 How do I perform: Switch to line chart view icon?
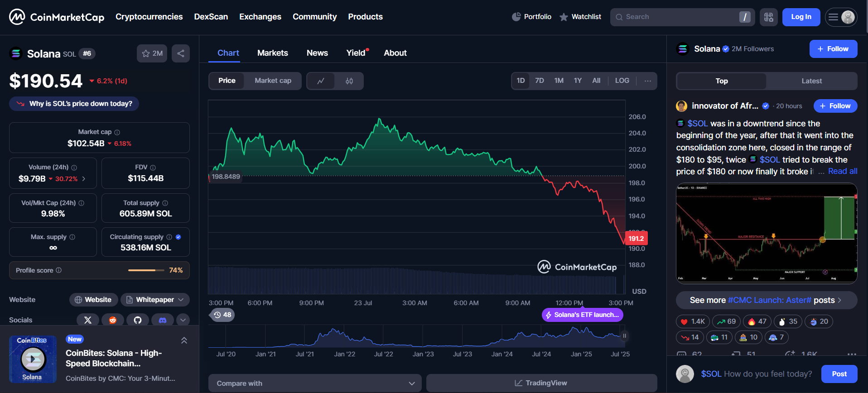coord(321,81)
